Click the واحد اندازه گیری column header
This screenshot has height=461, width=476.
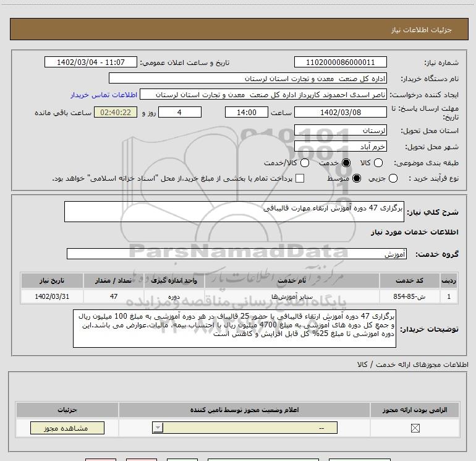(174, 280)
